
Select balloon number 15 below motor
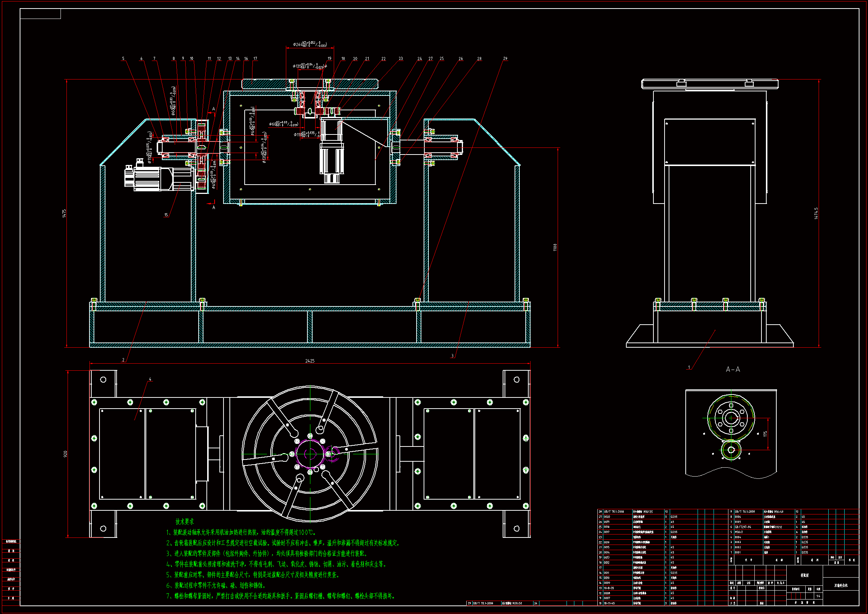(x=166, y=215)
